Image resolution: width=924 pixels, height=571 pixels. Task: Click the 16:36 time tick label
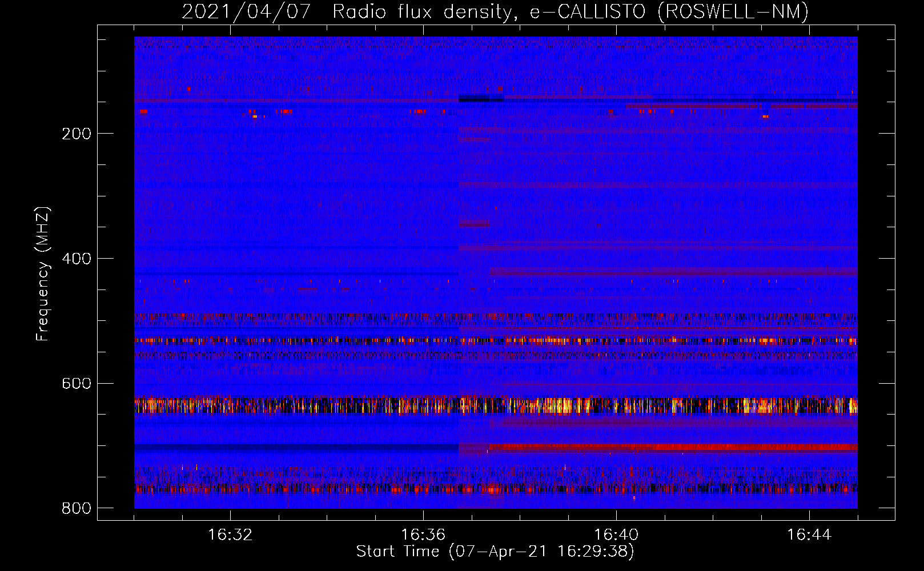(x=423, y=535)
